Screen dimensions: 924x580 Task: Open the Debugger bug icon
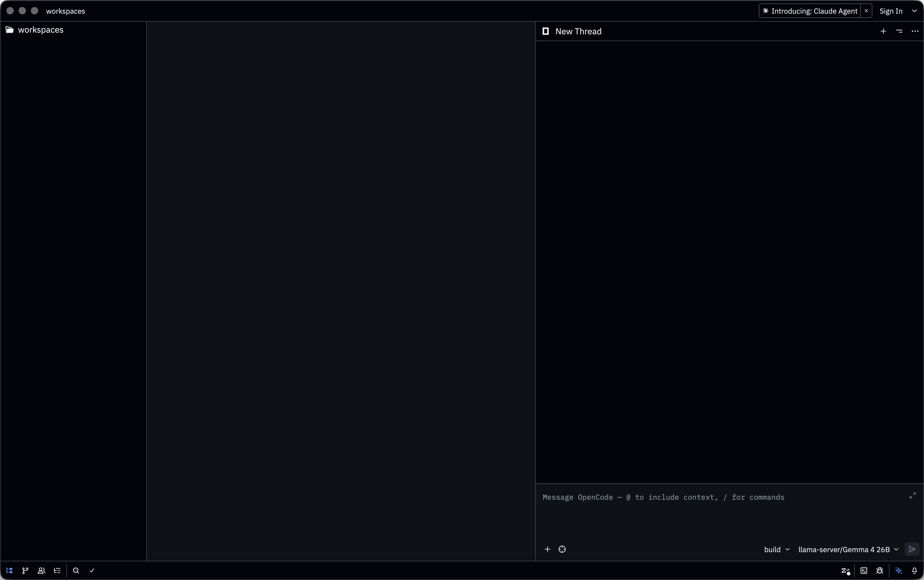[880, 571]
